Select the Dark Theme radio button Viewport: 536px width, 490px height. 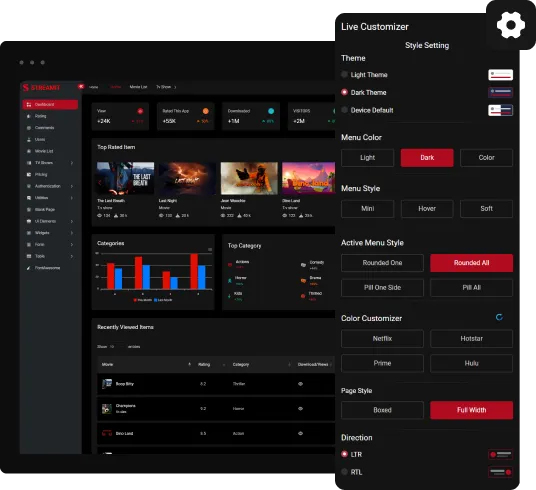tap(344, 92)
